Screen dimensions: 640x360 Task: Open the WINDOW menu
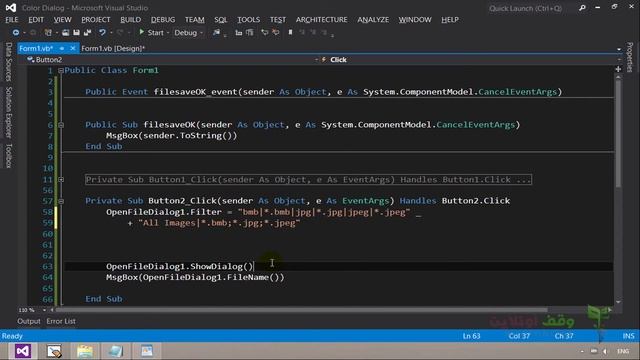(x=415, y=20)
